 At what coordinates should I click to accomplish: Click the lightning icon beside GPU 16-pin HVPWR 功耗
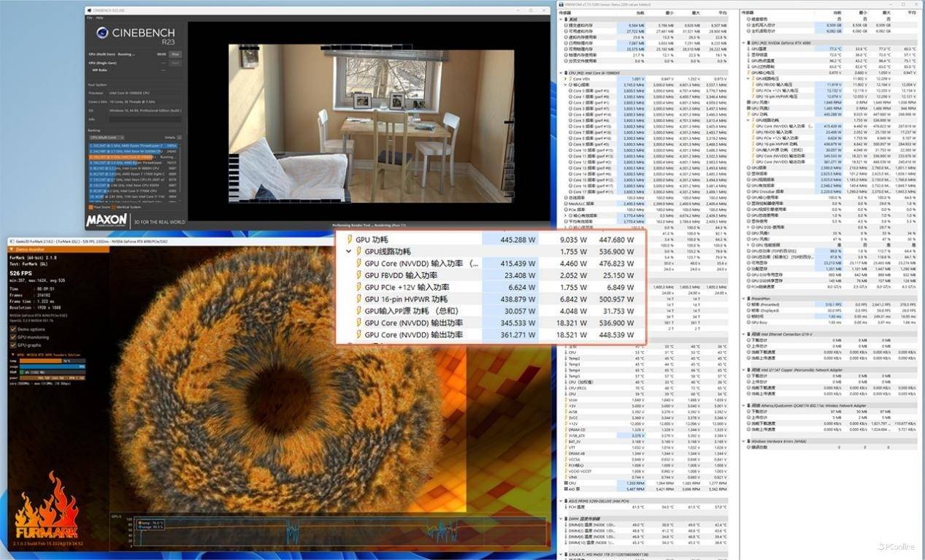[358, 299]
